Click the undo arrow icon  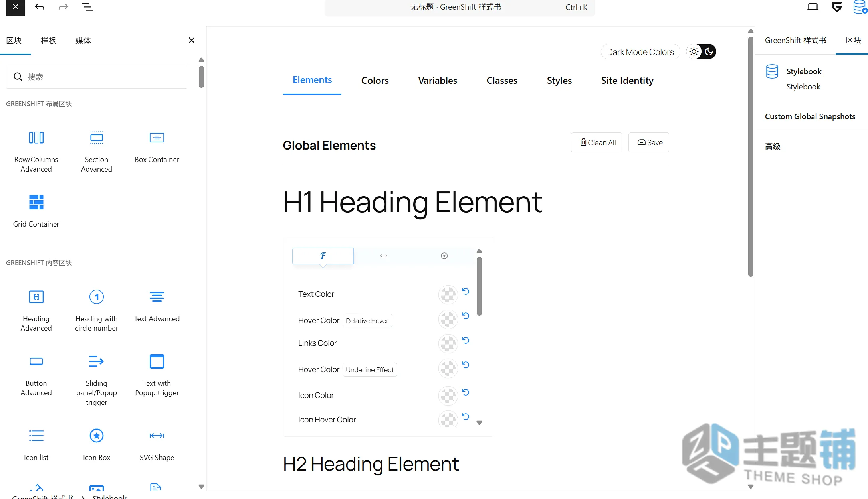point(40,7)
